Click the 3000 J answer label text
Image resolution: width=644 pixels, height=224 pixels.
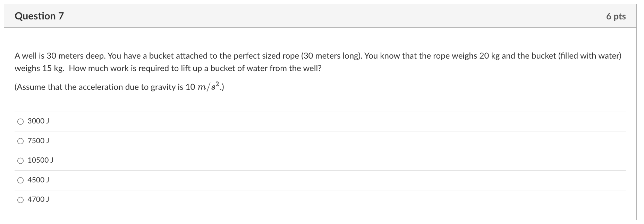38,121
